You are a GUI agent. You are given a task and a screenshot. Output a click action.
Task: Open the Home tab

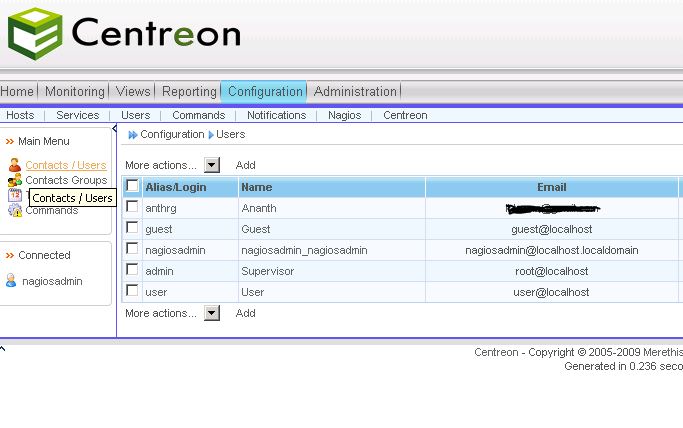17,91
